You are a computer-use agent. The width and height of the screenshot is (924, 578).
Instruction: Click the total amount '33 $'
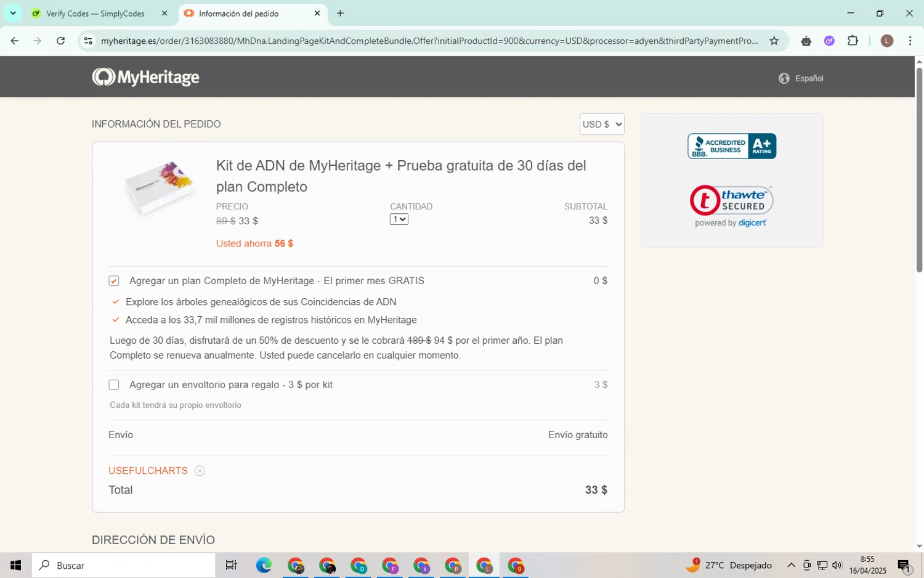point(596,490)
